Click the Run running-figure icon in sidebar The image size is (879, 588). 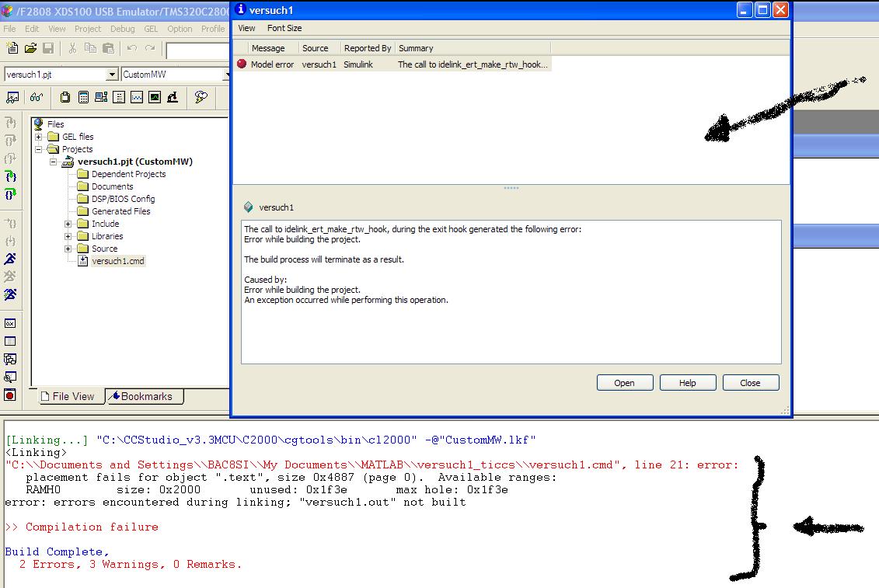pyautogui.click(x=10, y=259)
